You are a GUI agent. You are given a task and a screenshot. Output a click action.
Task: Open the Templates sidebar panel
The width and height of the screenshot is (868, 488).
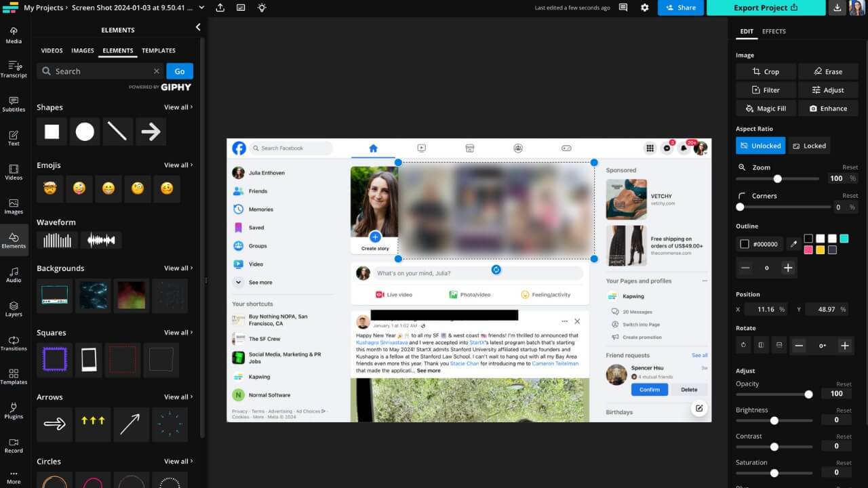click(x=14, y=377)
